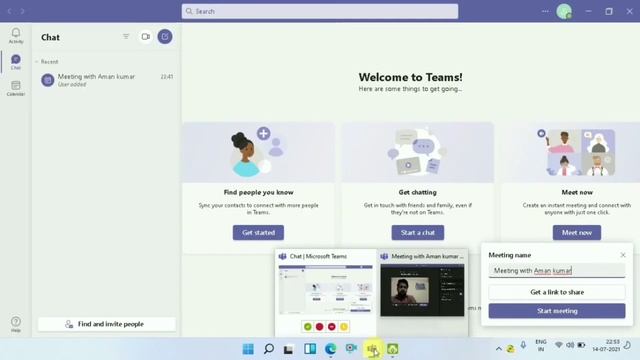Screen dimensions: 640x360
Task: Click the Meet now button
Action: coord(577,233)
